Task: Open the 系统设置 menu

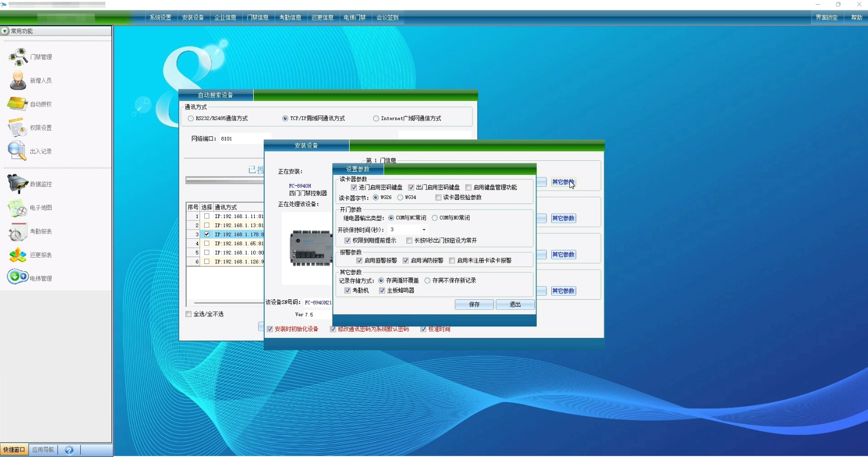Action: [x=160, y=18]
